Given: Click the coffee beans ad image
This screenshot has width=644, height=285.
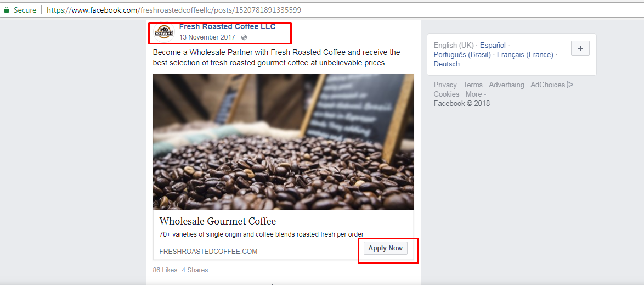Looking at the screenshot, I should (x=284, y=142).
